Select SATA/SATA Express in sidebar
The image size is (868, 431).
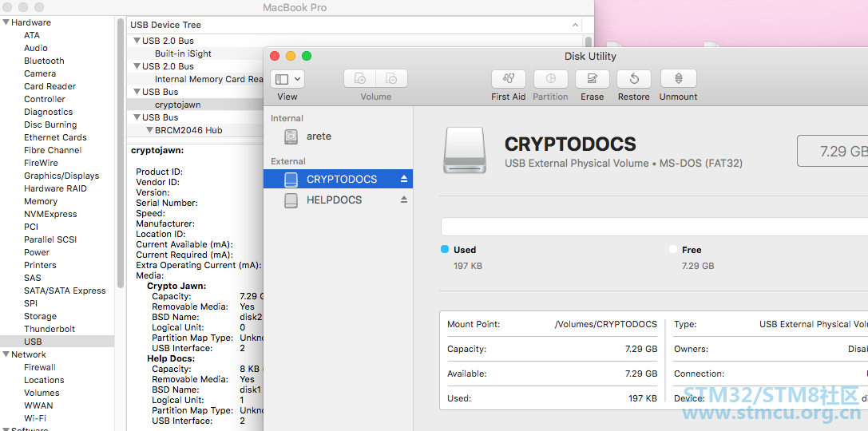(65, 291)
